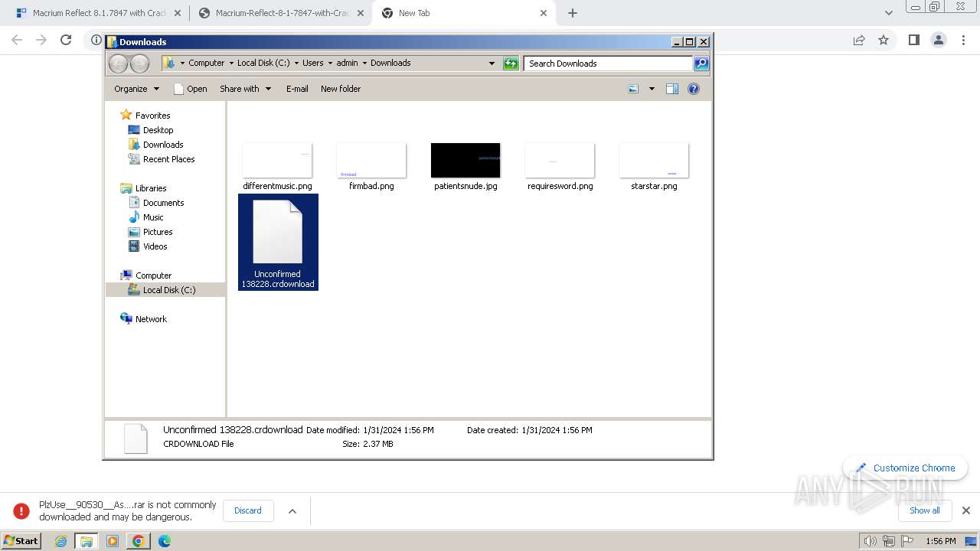Open the Share with dropdown

tap(245, 89)
